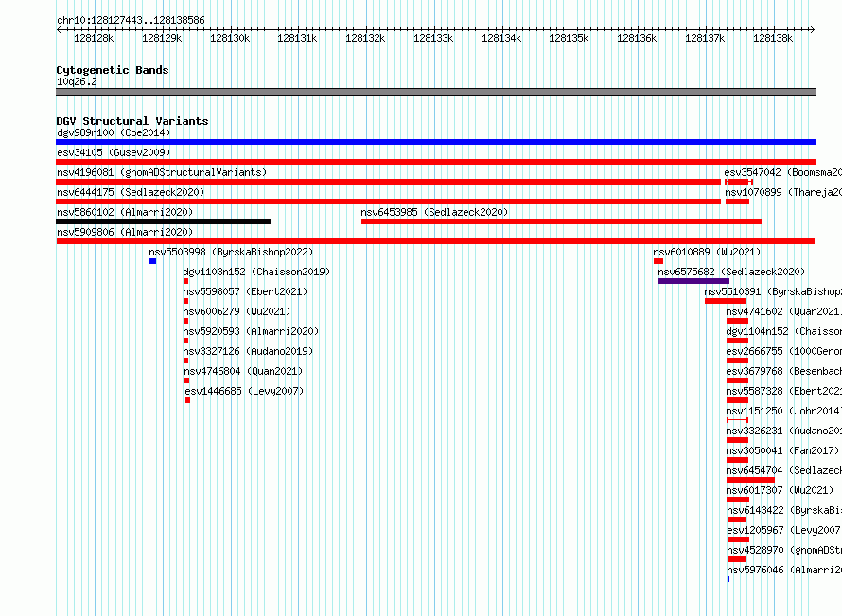Open variant nsv6017307 (Wu2021) label
842x616 pixels.
780,490
